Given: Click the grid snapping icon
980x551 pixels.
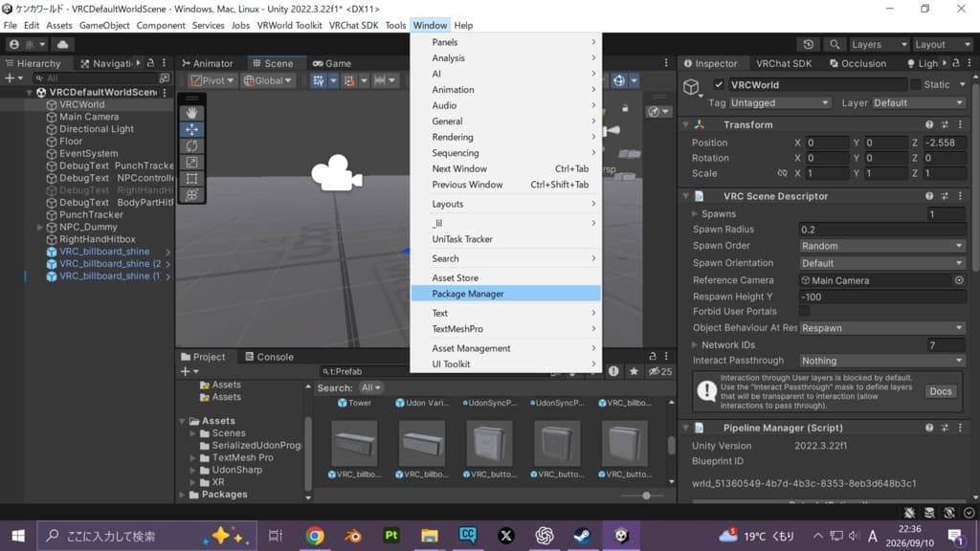Looking at the screenshot, I should coord(319,80).
